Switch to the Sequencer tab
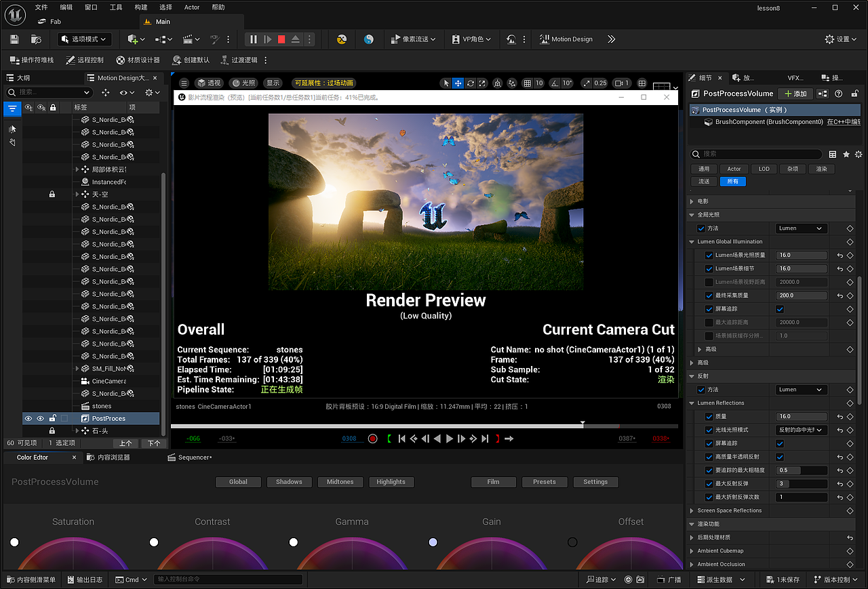The width and height of the screenshot is (868, 589). pyautogui.click(x=190, y=458)
